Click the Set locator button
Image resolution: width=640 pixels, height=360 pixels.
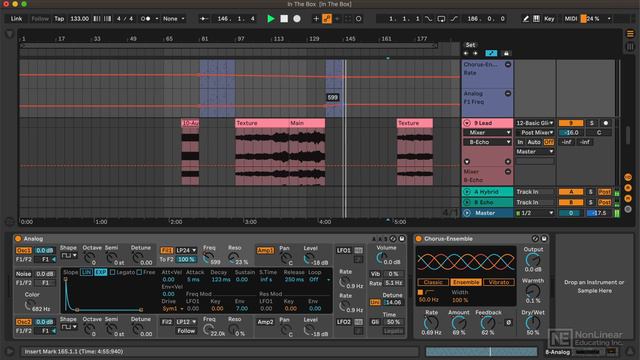tap(470, 45)
